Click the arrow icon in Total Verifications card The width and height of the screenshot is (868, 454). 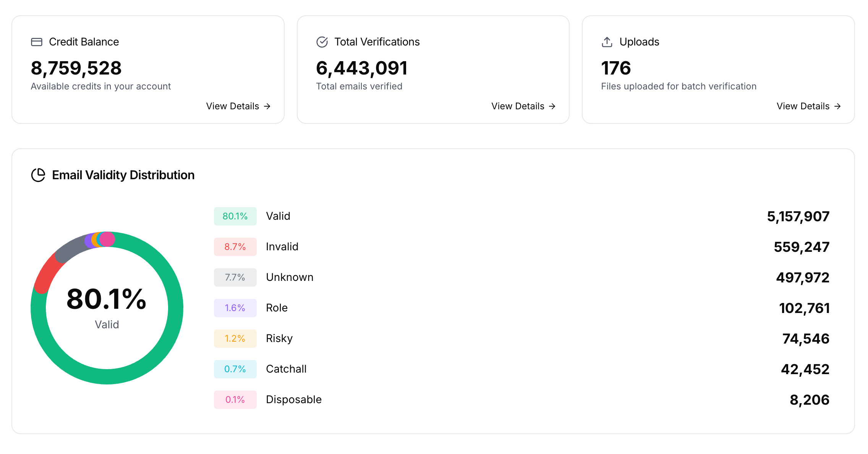[x=552, y=106]
